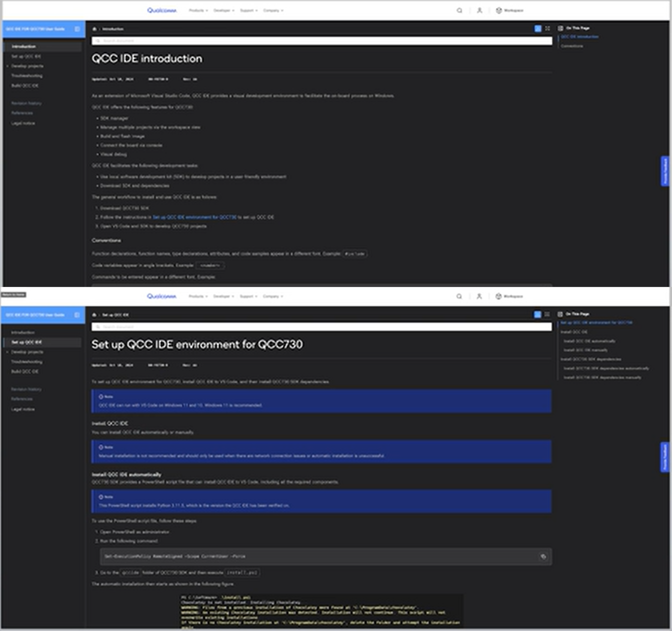The width and height of the screenshot is (672, 631).
Task: Jump to Conventions in On This Page list
Action: coord(572,46)
